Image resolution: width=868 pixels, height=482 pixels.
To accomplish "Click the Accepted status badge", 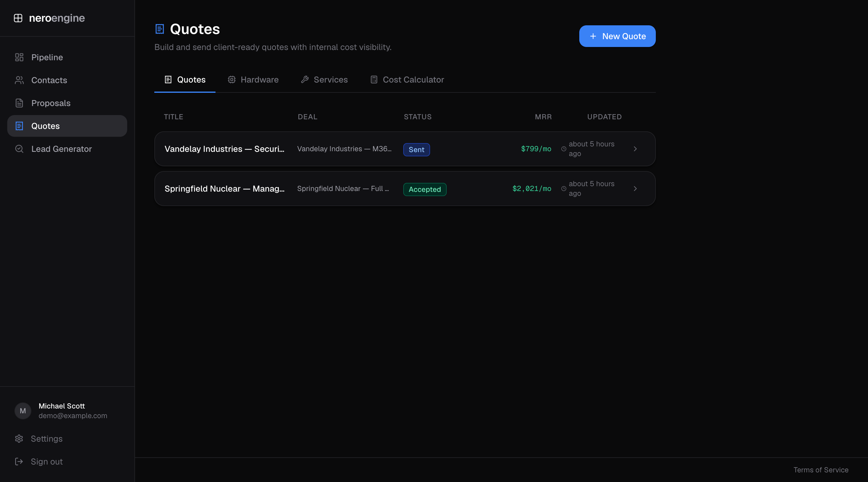I will coord(425,189).
